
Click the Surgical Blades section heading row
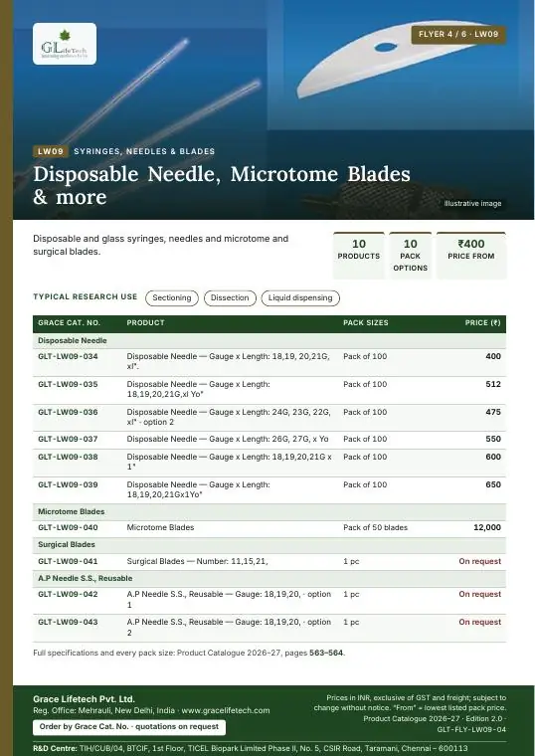pos(269,545)
